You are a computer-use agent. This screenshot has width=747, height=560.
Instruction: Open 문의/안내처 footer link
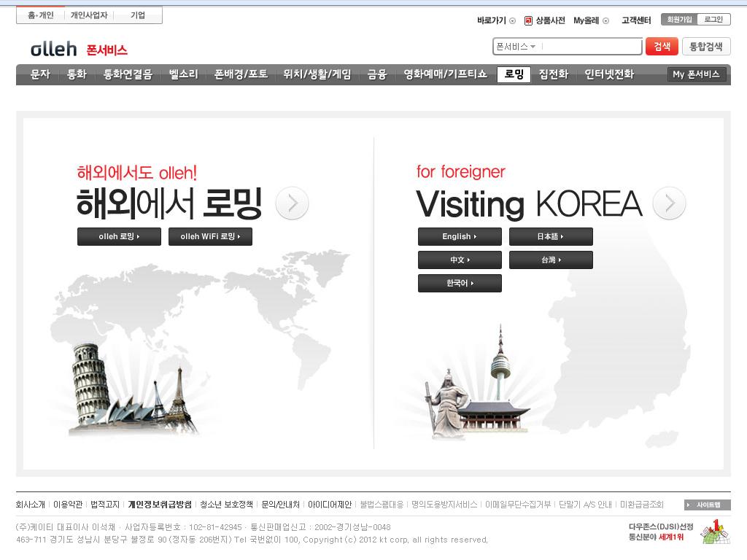280,505
